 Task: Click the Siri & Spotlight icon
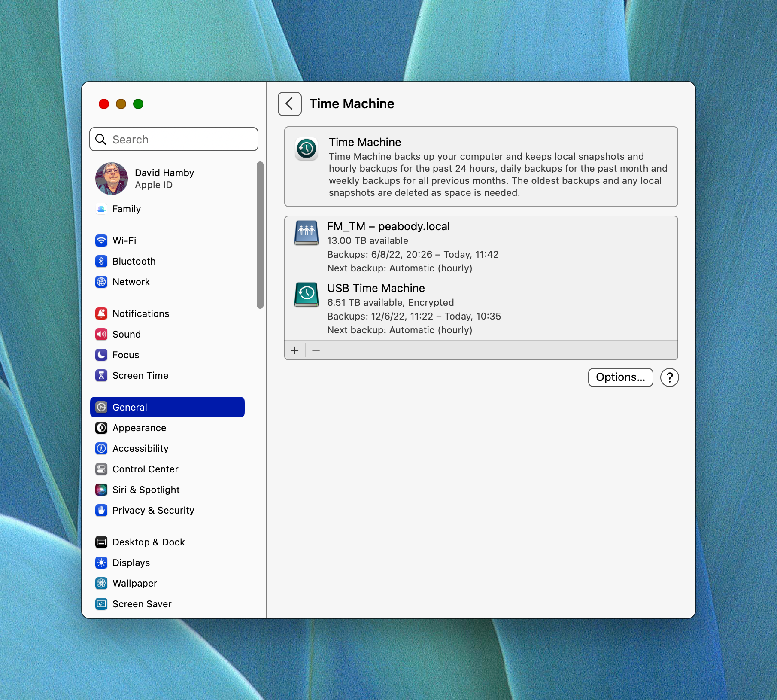(x=101, y=490)
